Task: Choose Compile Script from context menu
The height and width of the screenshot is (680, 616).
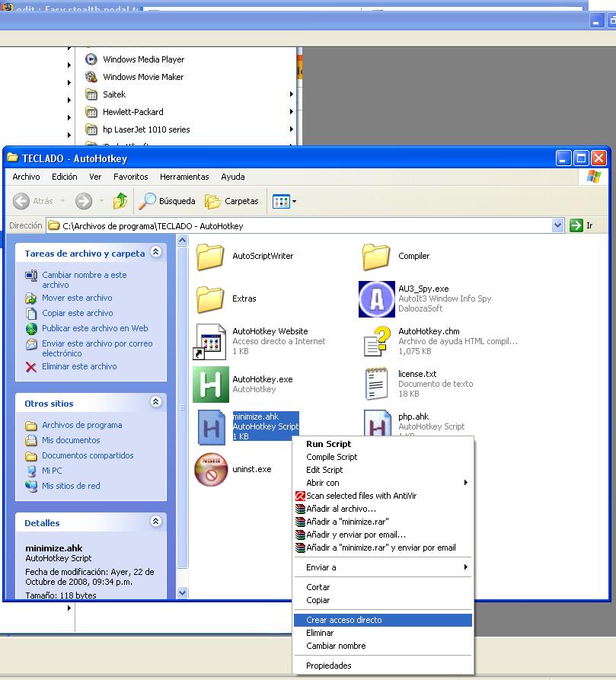Action: [x=383, y=457]
